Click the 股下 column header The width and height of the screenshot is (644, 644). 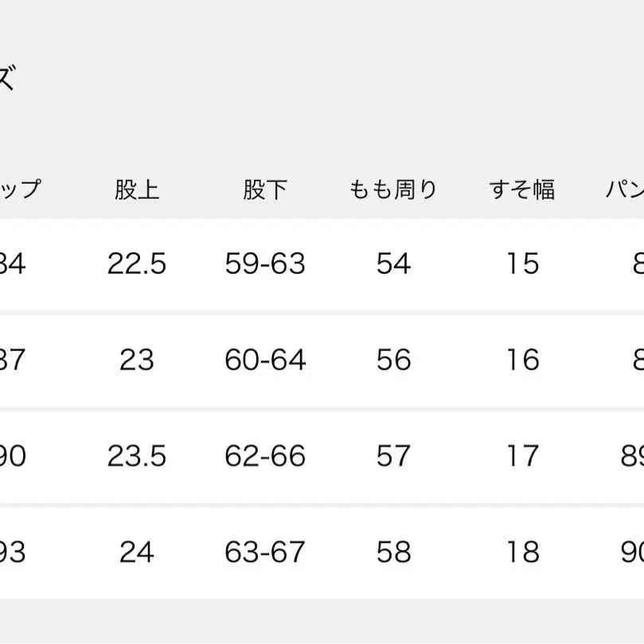[x=265, y=190]
